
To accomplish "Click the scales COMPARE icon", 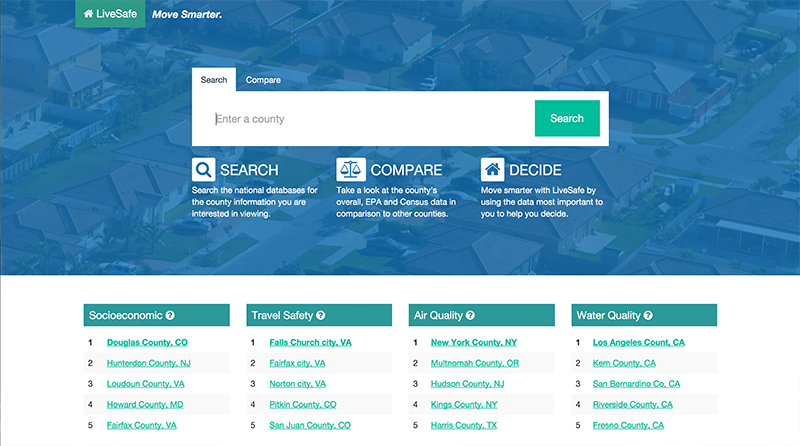I will (x=351, y=169).
